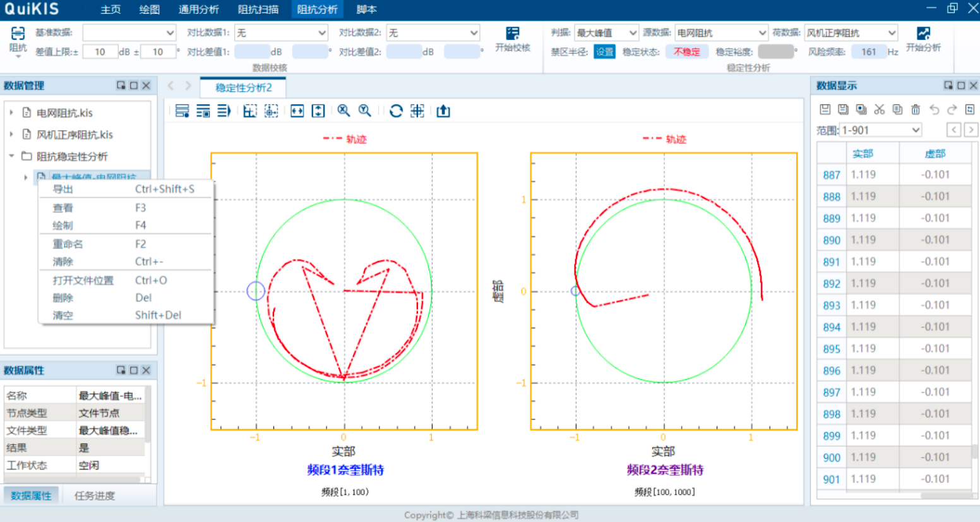Switch to the 阻抗扫描 ribbon tab
The height and width of the screenshot is (522, 980).
click(258, 9)
